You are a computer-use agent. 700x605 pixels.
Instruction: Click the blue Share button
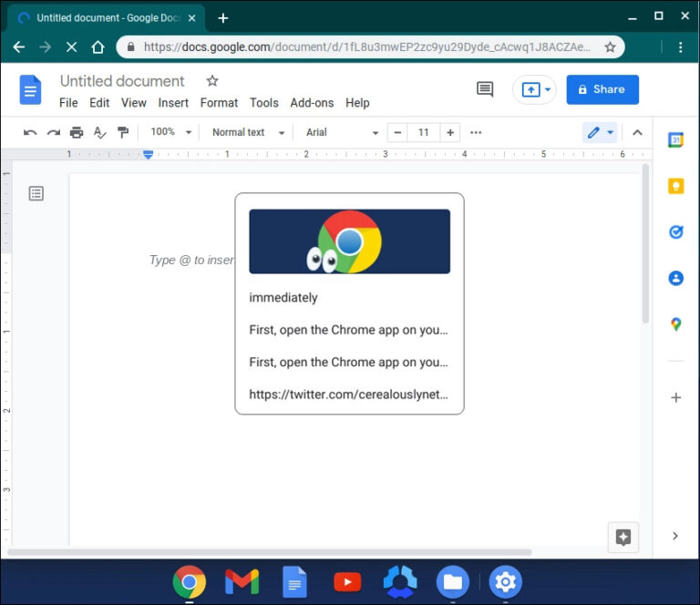602,89
